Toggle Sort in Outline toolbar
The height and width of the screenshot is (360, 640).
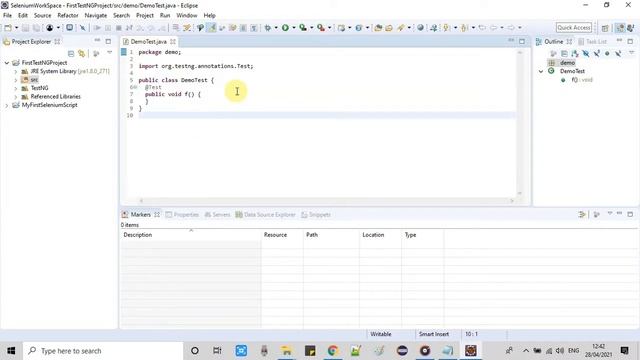[575, 54]
